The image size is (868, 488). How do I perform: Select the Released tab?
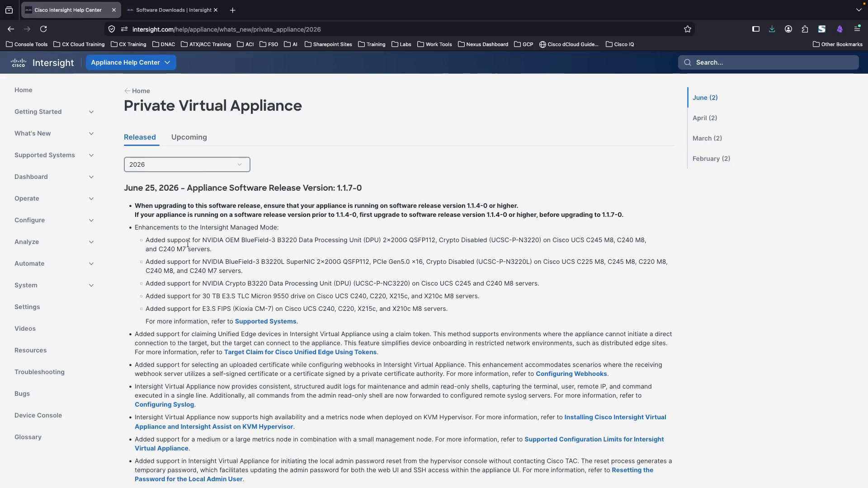140,137
